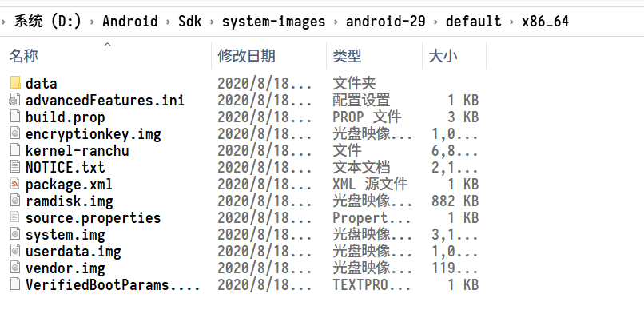Screen dimensions: 644x310
Task: Expand the chevron after system-images breadcrumb
Action: pyautogui.click(x=336, y=22)
